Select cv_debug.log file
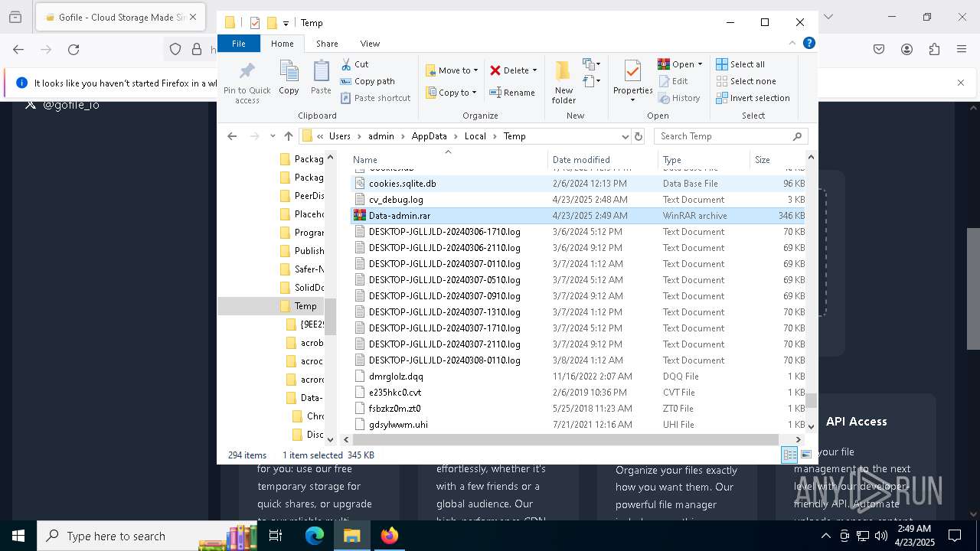 [580, 200]
